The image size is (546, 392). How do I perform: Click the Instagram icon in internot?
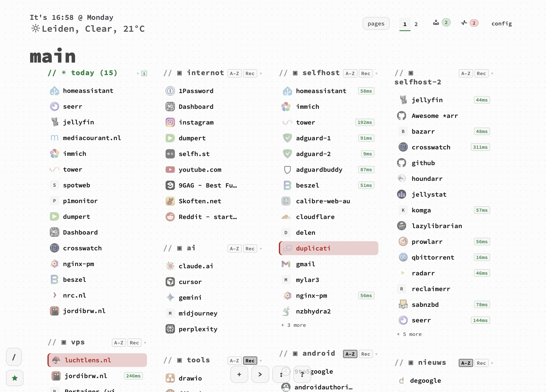click(170, 122)
